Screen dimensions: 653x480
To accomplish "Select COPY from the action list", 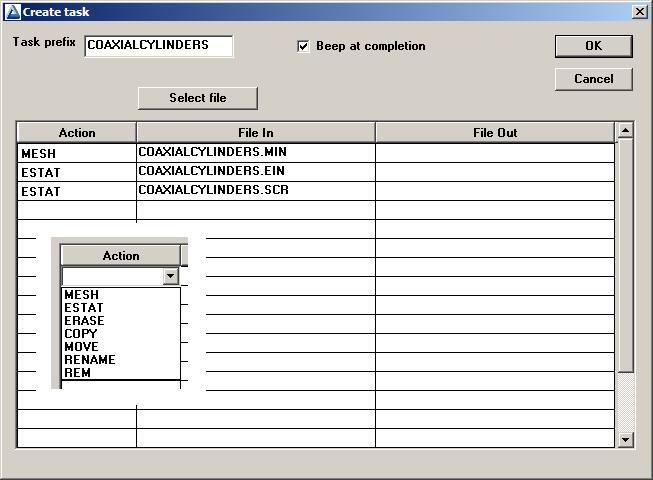I will (81, 334).
